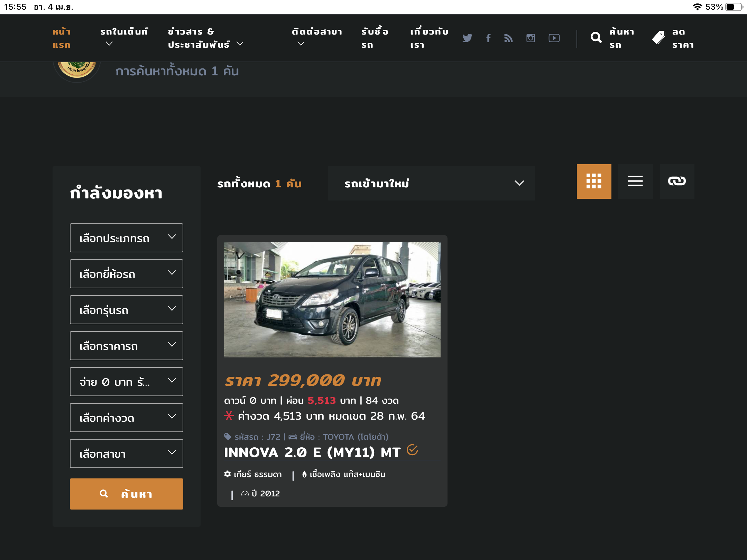The width and height of the screenshot is (747, 560).
Task: Open the เลือกยี่ห้อรถ brand dropdown
Action: point(127,274)
